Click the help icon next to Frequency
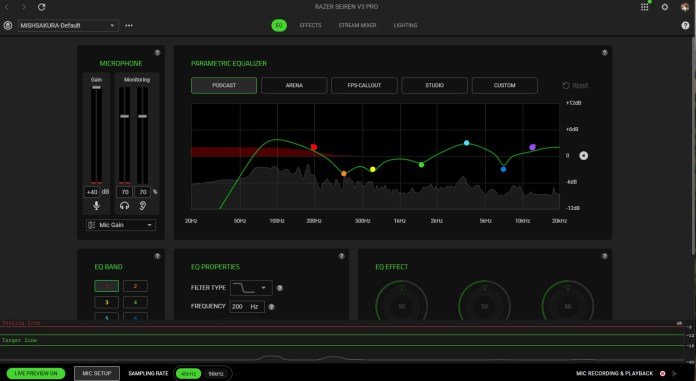Viewport: 696px width, 381px height. 271,307
